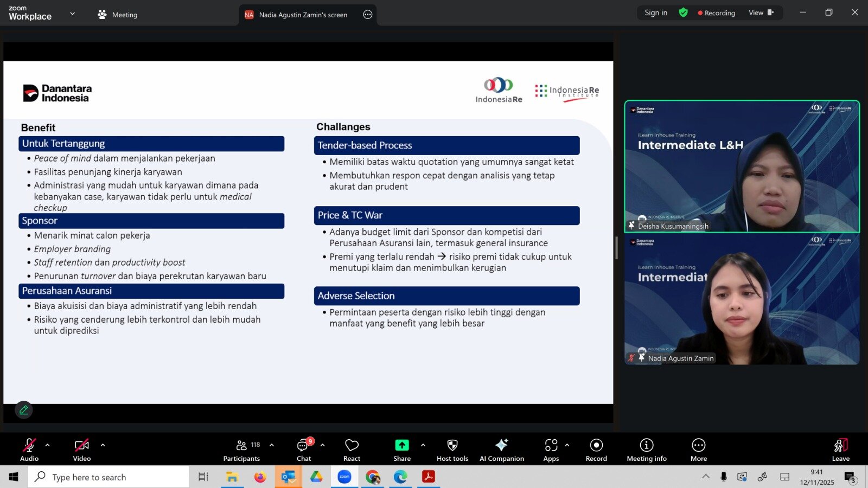The height and width of the screenshot is (488, 868).
Task: Leave the meeting
Action: (x=840, y=450)
